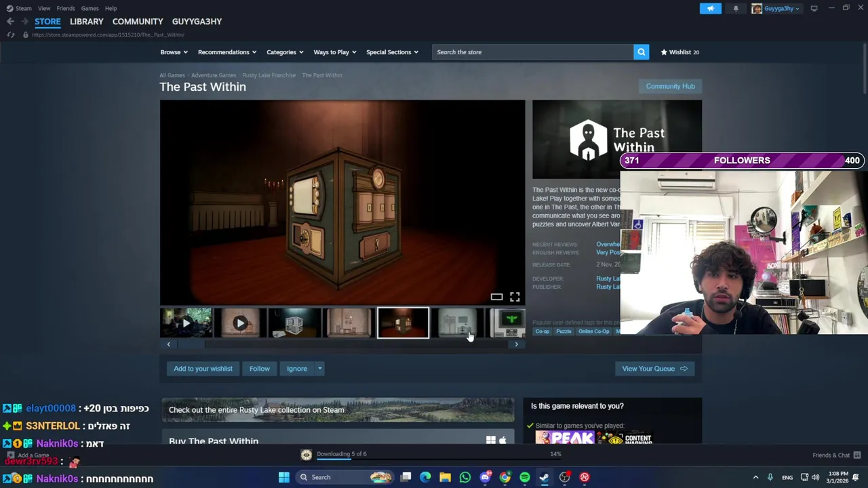The height and width of the screenshot is (488, 868).
Task: Open the View menu
Action: tap(44, 8)
